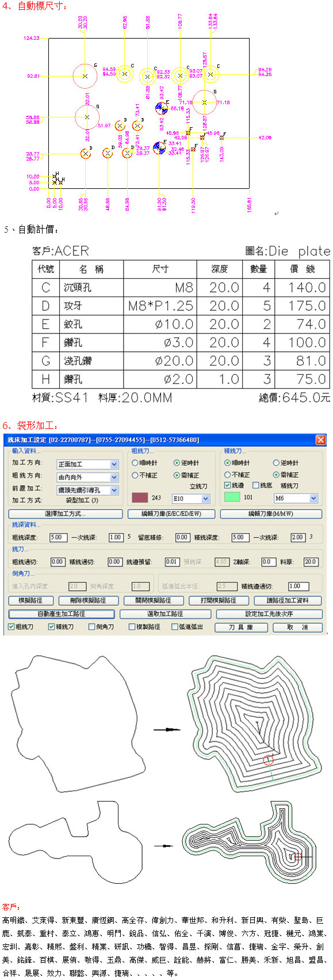Image resolution: width=333 pixels, height=980 pixels.
Task: Click the 選擇加工方式 button
Action: (66, 514)
